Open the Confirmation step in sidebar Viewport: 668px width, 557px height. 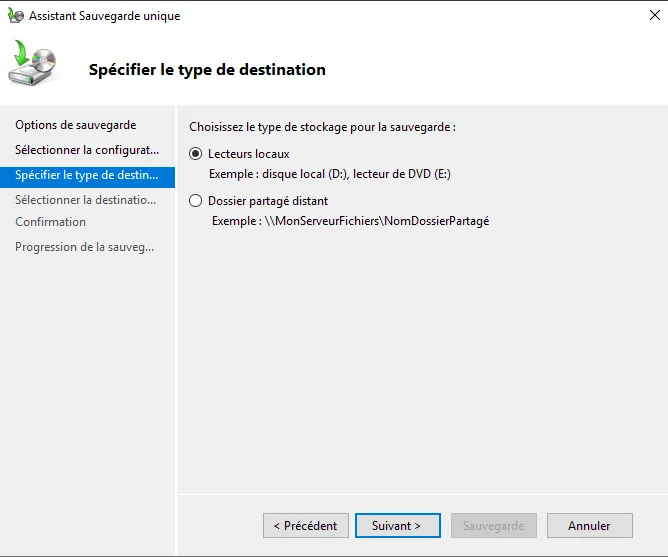(51, 222)
